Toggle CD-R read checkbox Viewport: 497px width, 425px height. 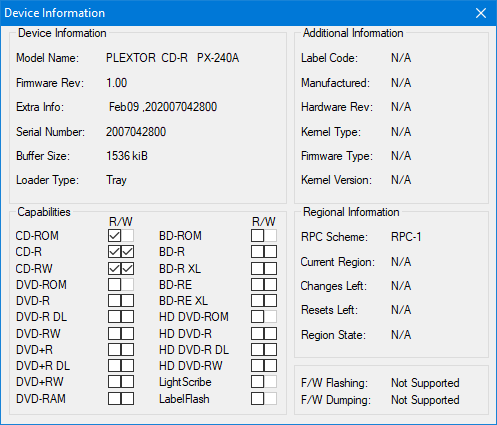(x=114, y=252)
